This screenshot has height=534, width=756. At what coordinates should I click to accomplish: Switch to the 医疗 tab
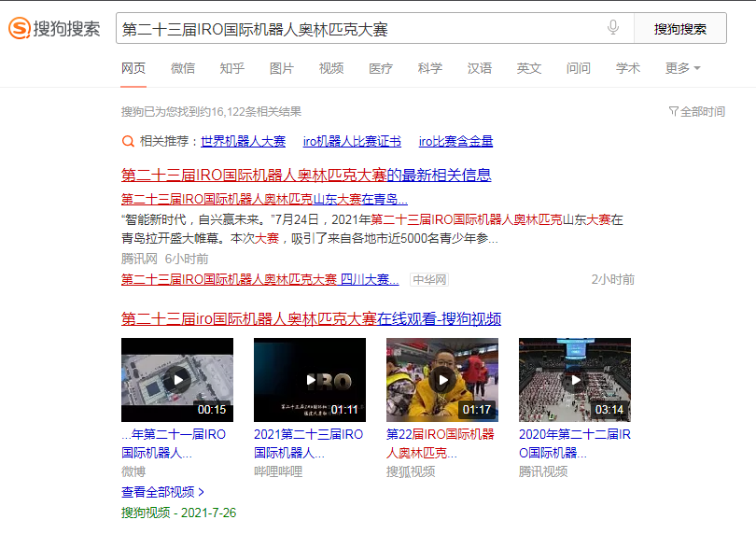pyautogui.click(x=381, y=68)
